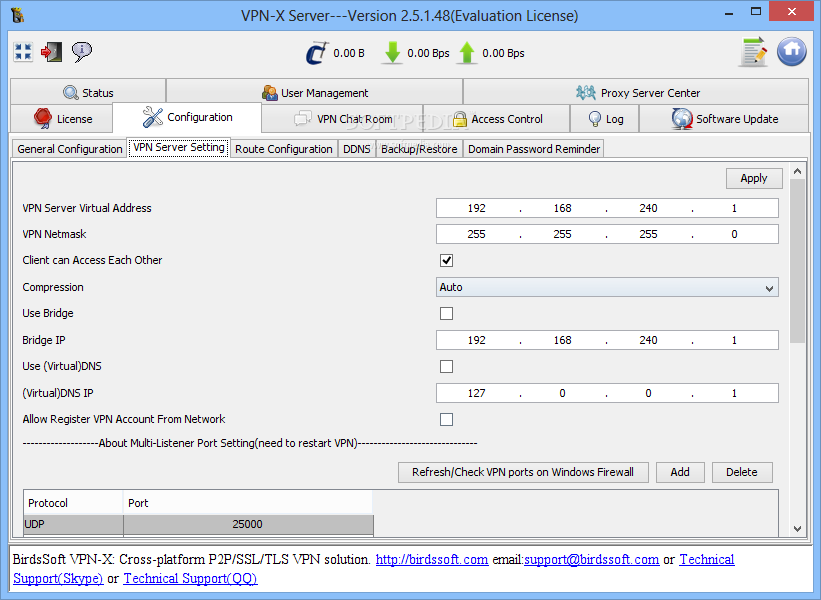
Task: Click the Port column header
Action: [248, 503]
